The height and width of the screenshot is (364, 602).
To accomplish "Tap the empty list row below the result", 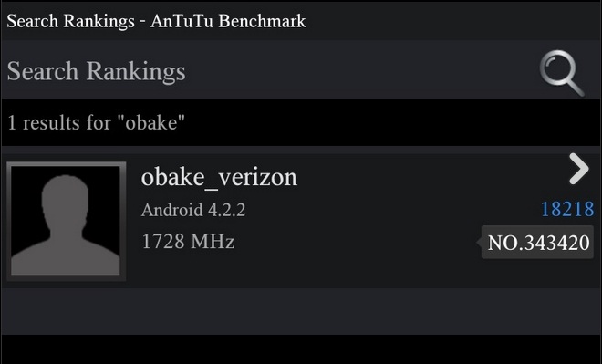I will 301,311.
